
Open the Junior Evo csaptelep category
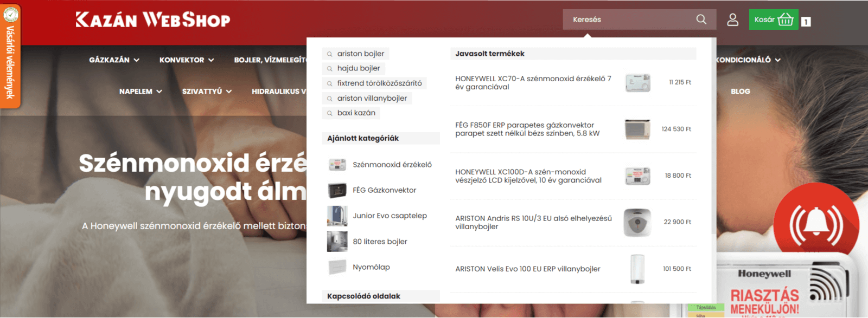tap(390, 216)
